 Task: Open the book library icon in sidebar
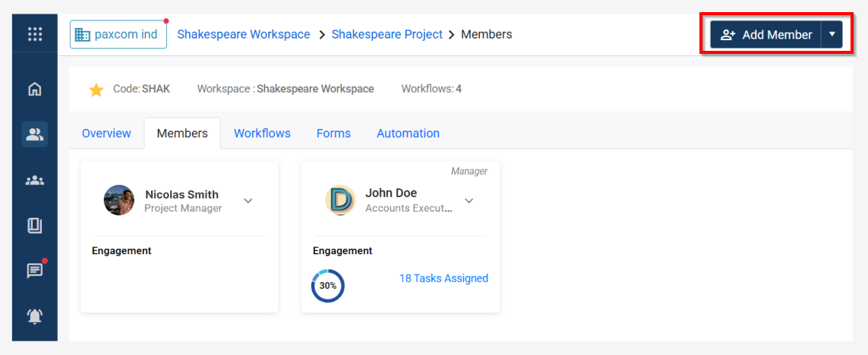coord(35,226)
